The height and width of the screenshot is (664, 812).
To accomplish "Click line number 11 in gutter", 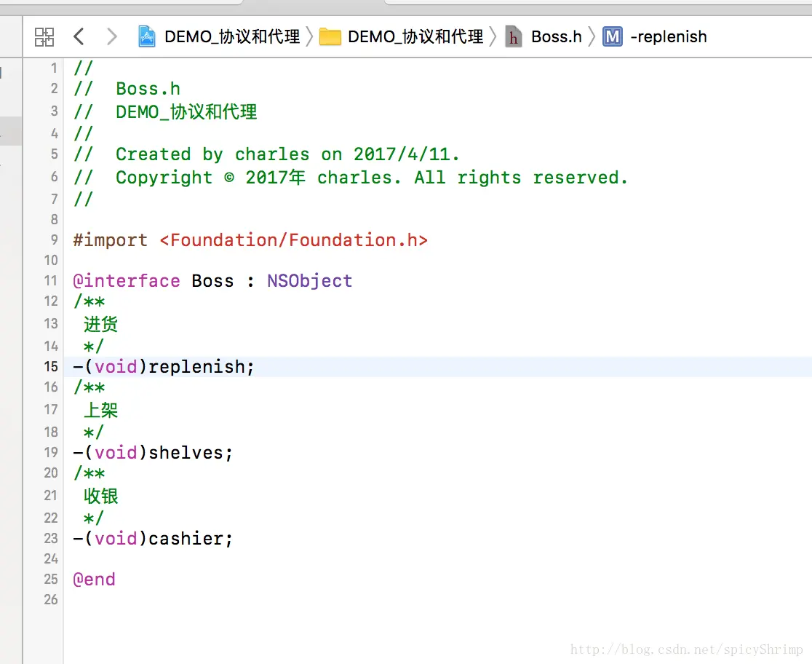I will click(51, 280).
